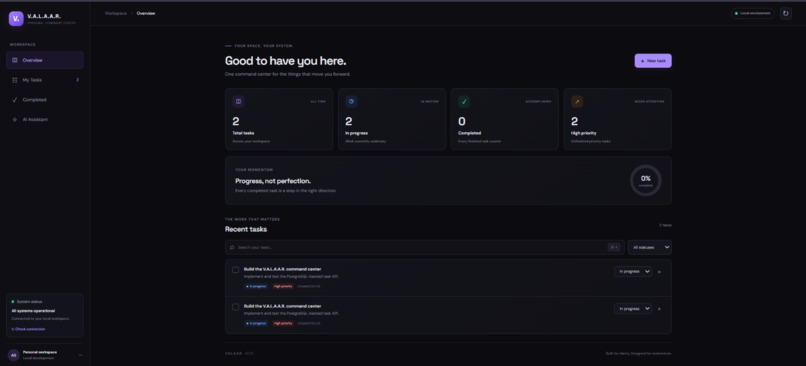
Task: Open the All statuses filter dropdown
Action: pyautogui.click(x=650, y=247)
